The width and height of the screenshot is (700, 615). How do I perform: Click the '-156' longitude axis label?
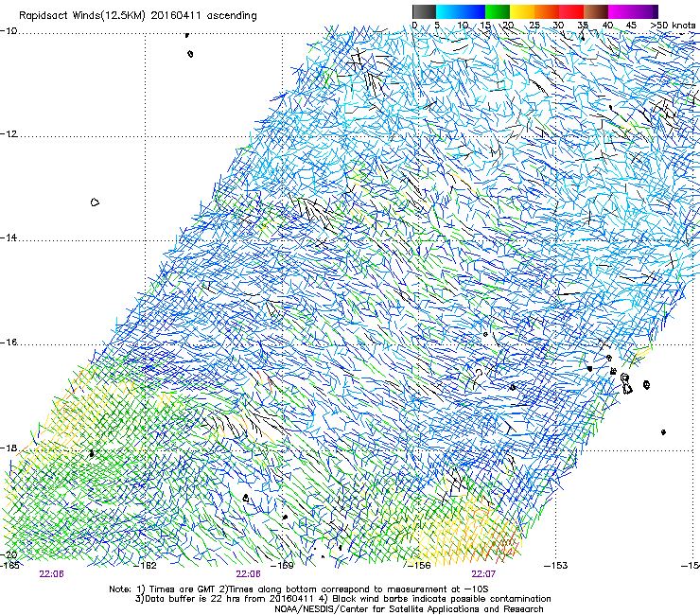click(419, 566)
